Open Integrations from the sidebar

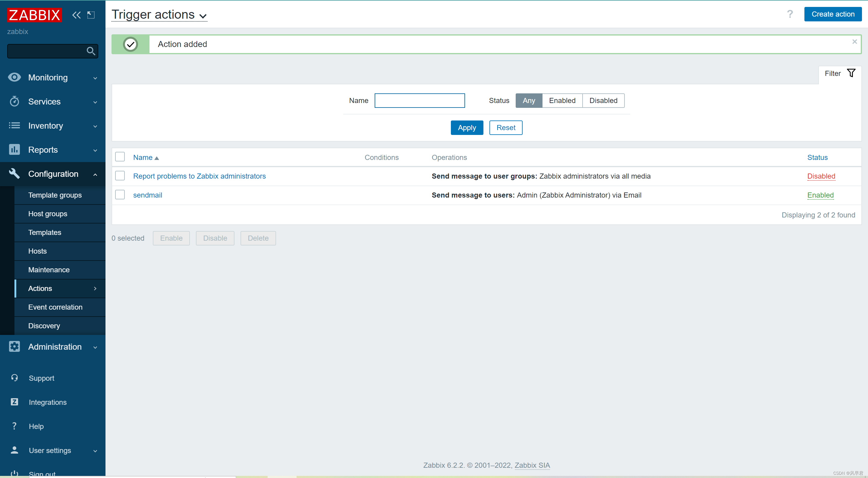tap(48, 402)
